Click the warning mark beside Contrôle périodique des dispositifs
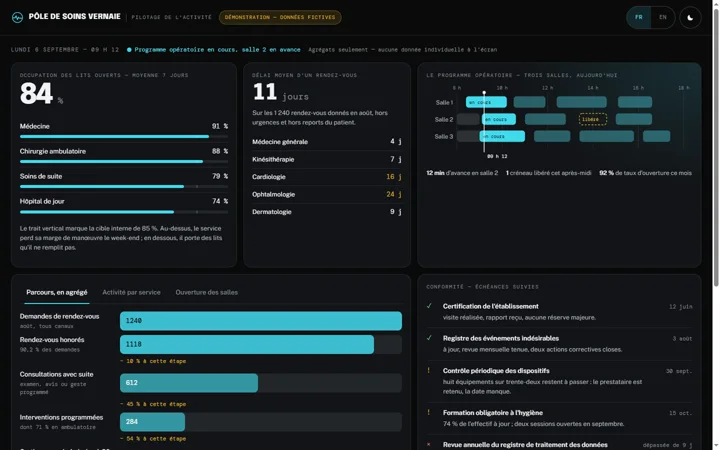This screenshot has width=720, height=450. pos(429,370)
